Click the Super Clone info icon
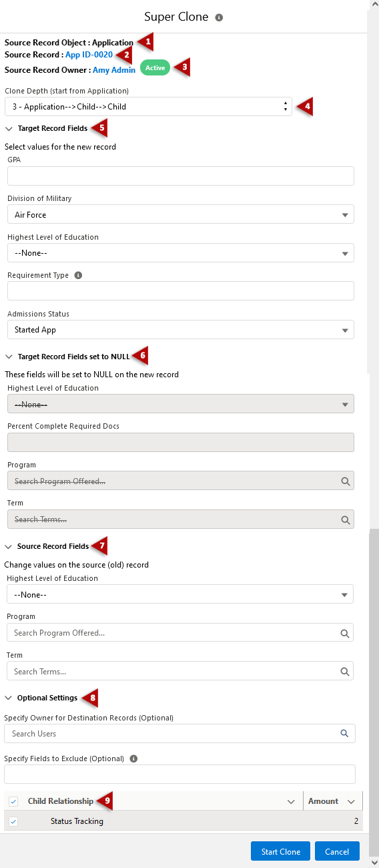Viewport: 379px width, 868px height. 219,17
